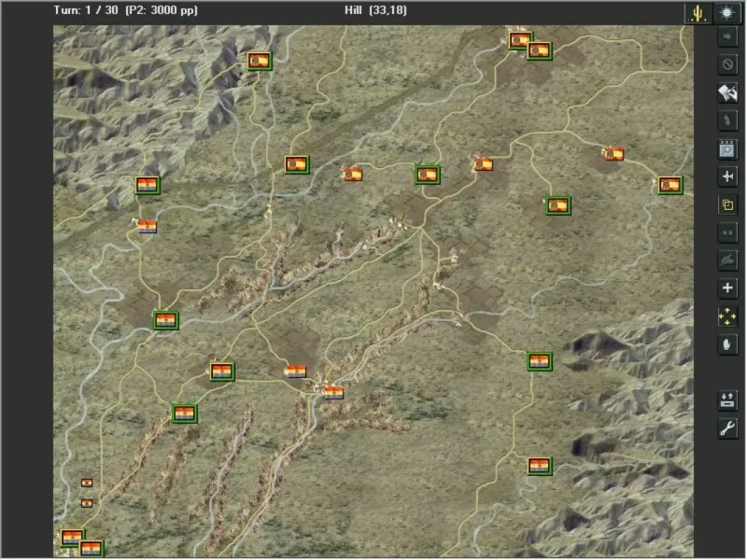747x560 pixels.
Task: Open the wrench options icon
Action: [727, 428]
